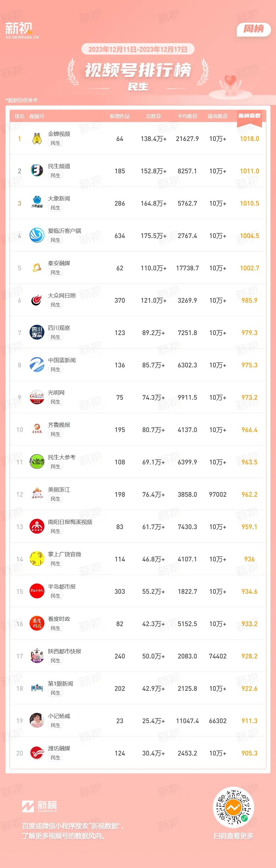The height and width of the screenshot is (868, 276).
Task: Click the 爱临沂客户端 blue avatar
Action: pos(37,236)
